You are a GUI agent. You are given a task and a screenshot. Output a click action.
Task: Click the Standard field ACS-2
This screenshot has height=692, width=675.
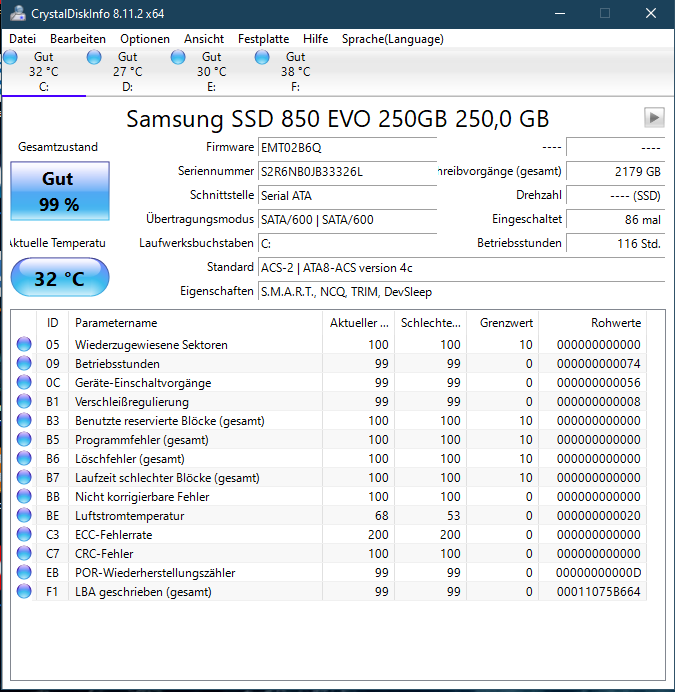click(x=461, y=267)
